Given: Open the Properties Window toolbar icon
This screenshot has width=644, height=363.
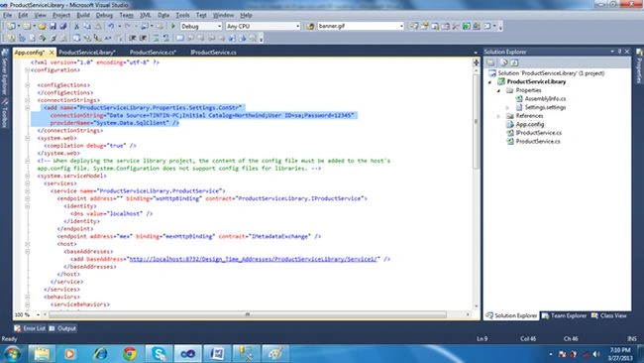Looking at the screenshot, I should (424, 27).
